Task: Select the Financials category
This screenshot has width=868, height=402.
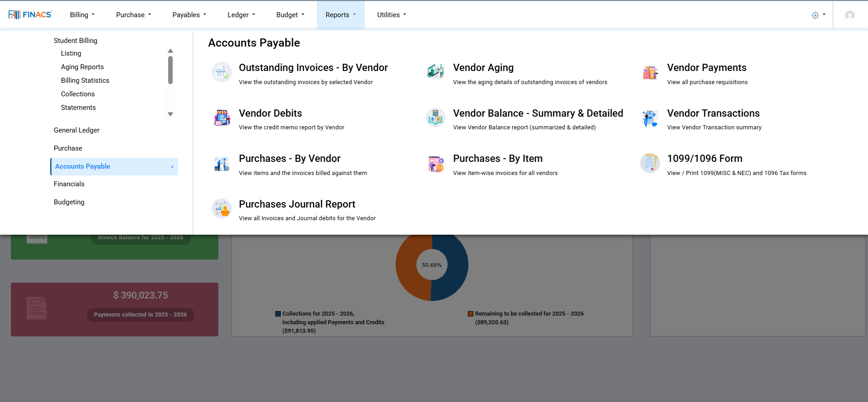Action: tap(69, 184)
